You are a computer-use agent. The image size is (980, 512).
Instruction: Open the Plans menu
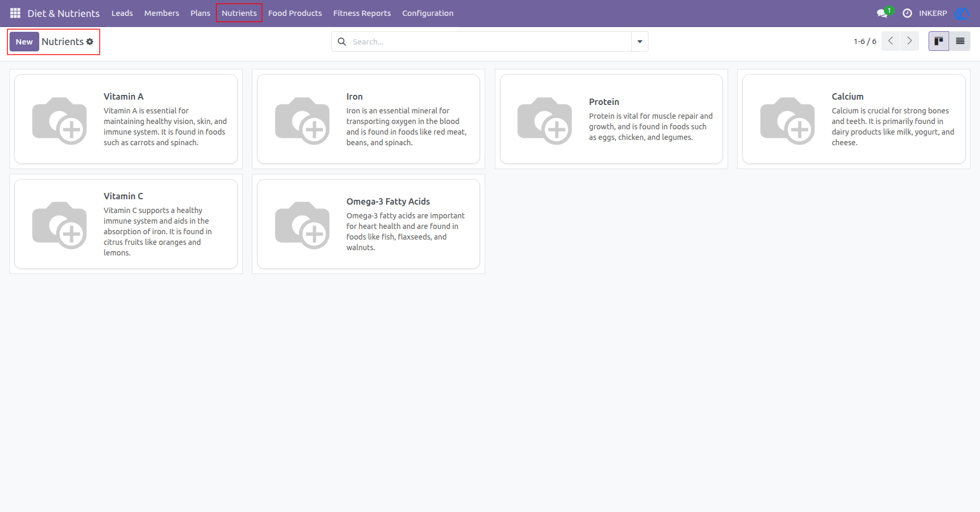point(200,13)
